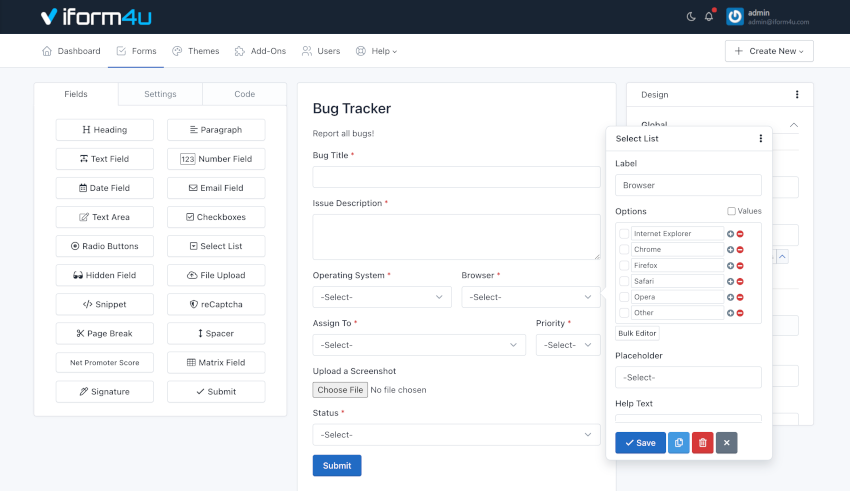850x491 pixels.
Task: Open the notifications bell
Action: click(709, 17)
